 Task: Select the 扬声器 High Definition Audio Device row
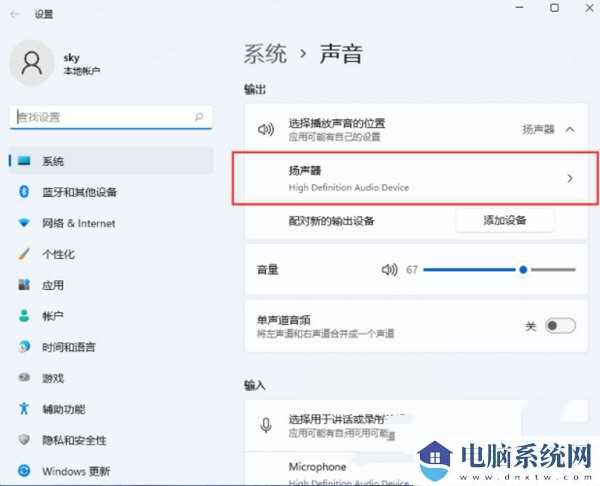click(x=416, y=178)
